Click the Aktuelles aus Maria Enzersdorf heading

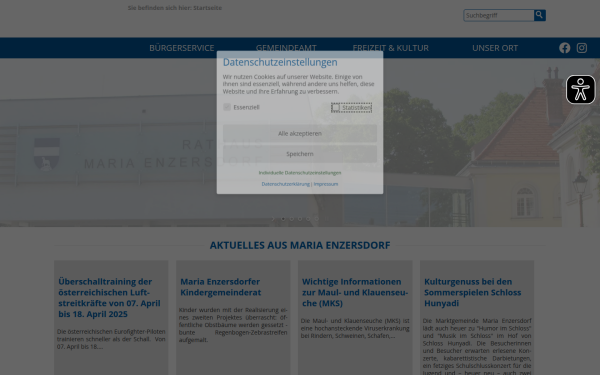point(300,245)
